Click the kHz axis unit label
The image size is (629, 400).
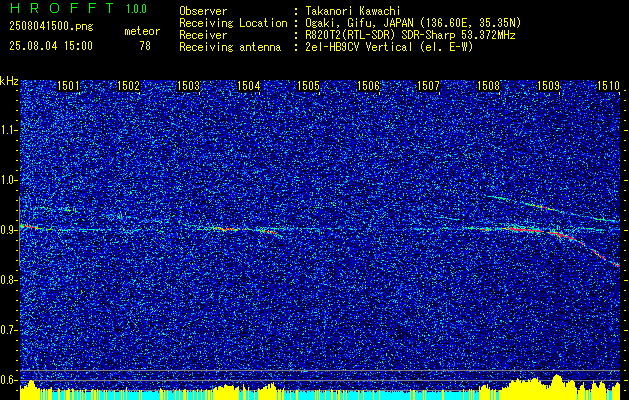coord(9,81)
